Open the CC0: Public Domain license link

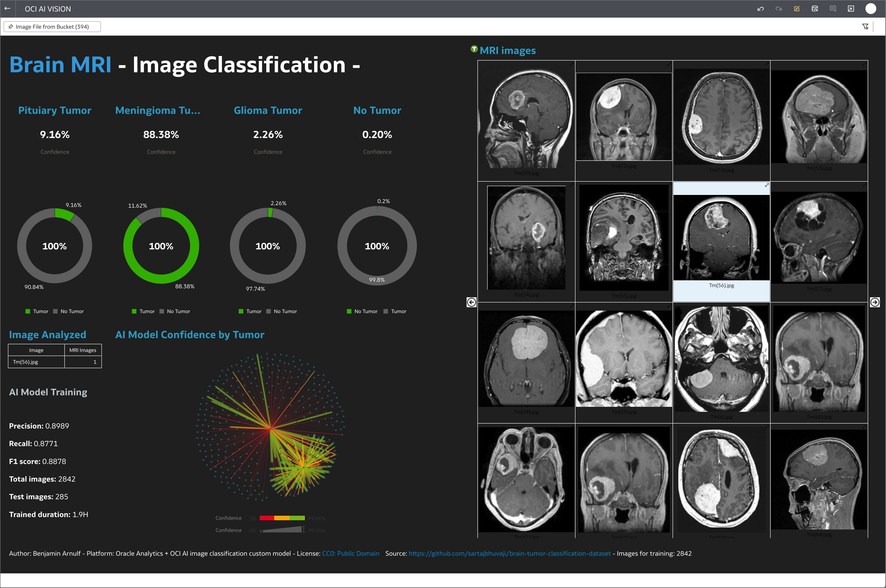(x=350, y=553)
